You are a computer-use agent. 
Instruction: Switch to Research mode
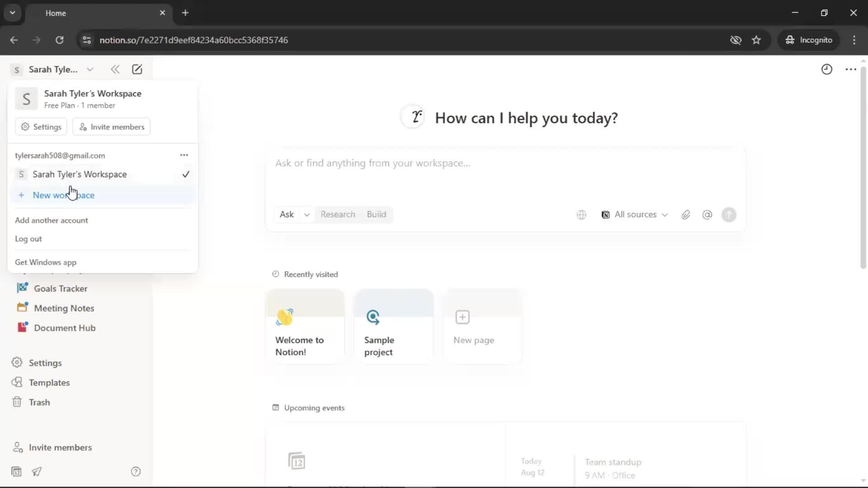(338, 215)
